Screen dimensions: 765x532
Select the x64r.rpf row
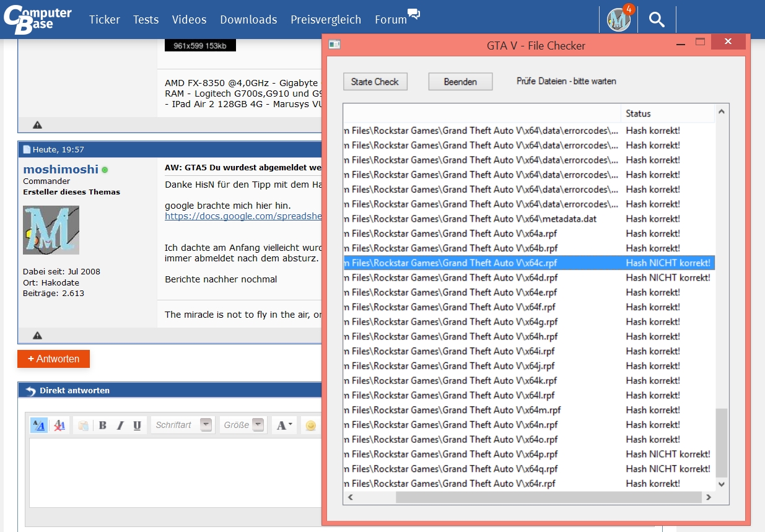pos(529,484)
